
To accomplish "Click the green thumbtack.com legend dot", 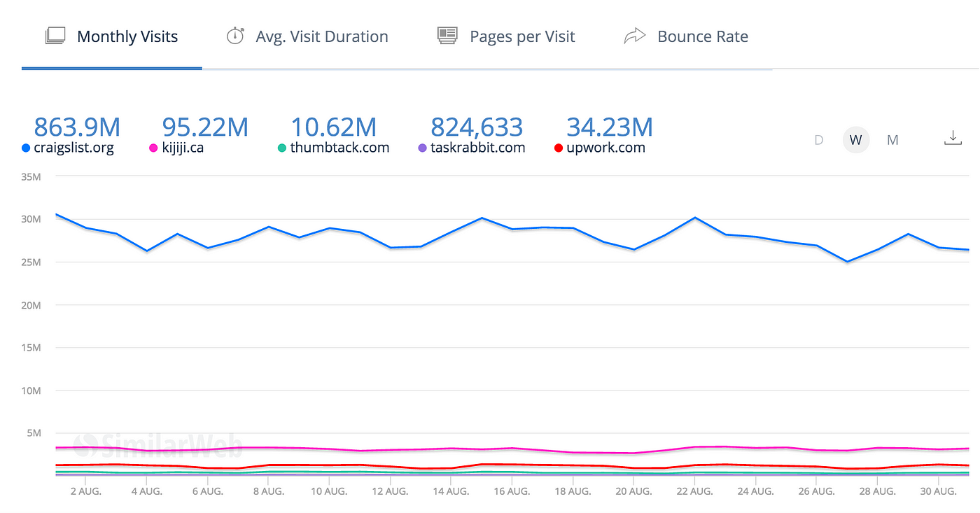I will (282, 148).
